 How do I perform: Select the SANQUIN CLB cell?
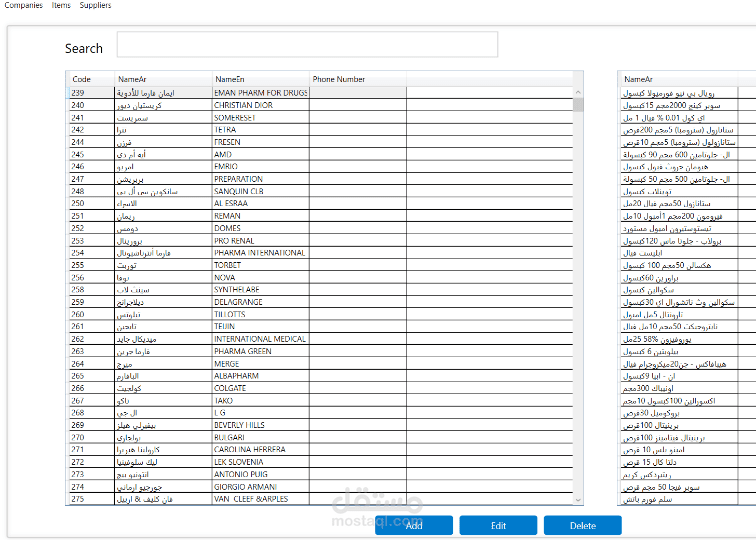(x=261, y=191)
